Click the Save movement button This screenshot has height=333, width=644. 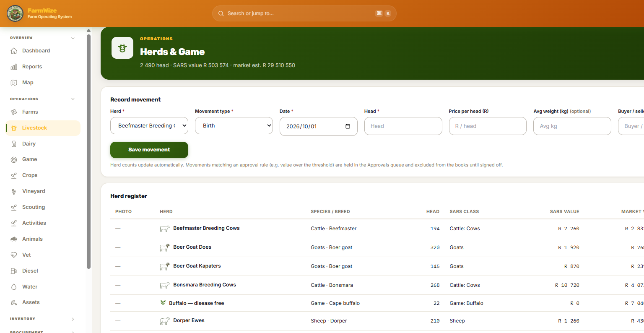click(x=149, y=150)
